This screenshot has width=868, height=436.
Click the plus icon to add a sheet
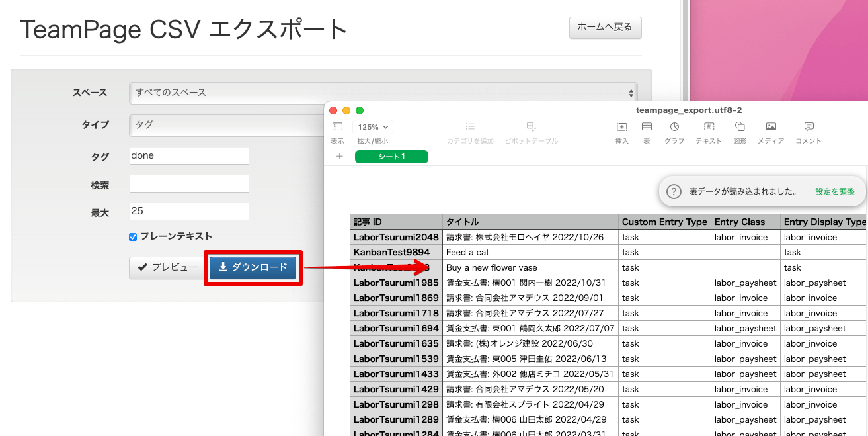tap(340, 157)
